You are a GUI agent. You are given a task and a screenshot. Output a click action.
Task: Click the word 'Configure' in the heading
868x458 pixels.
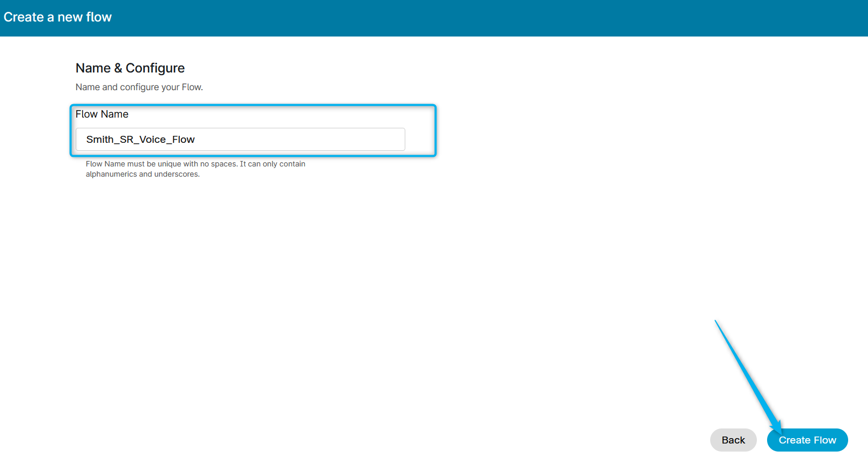tap(155, 68)
